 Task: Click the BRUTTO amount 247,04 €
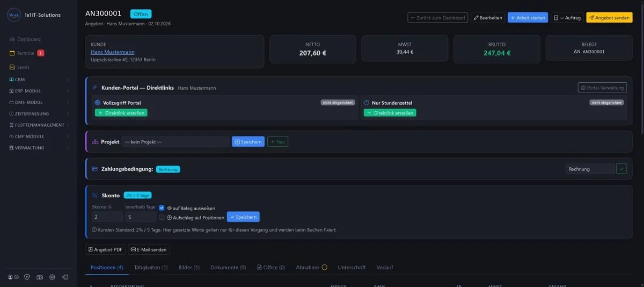(x=497, y=53)
